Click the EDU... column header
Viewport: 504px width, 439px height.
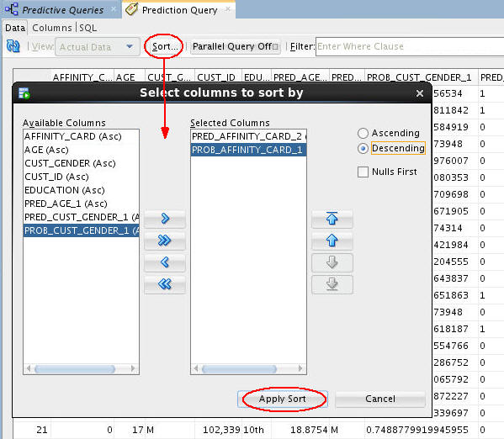pos(257,77)
